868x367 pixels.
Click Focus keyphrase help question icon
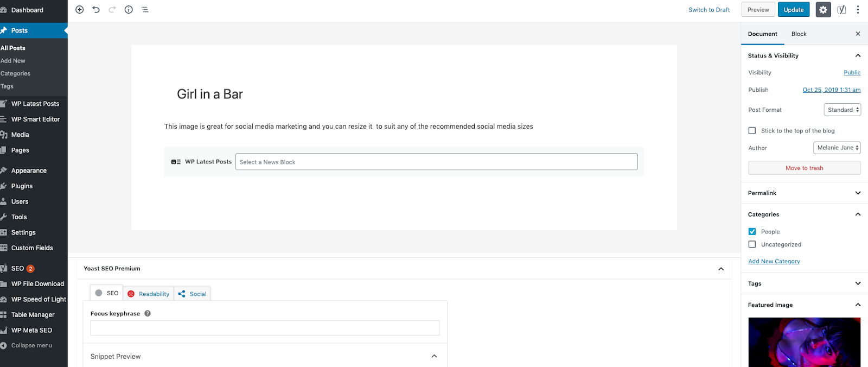pos(148,313)
